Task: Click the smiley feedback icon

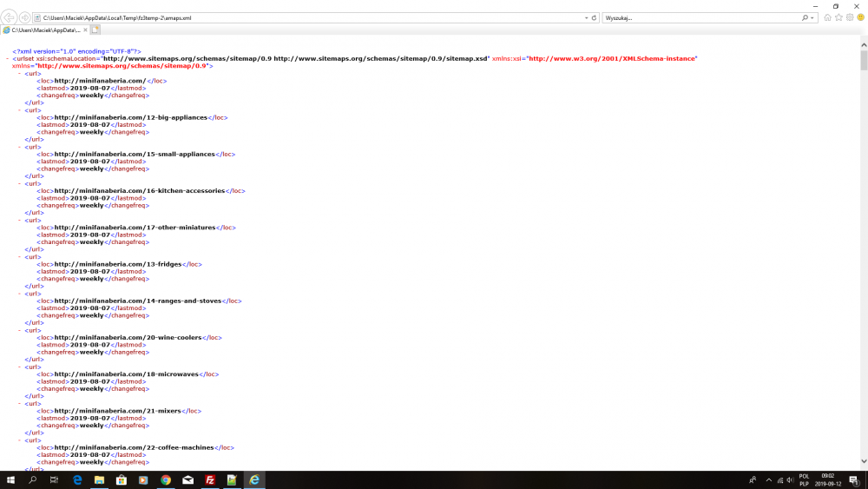Action: [860, 17]
